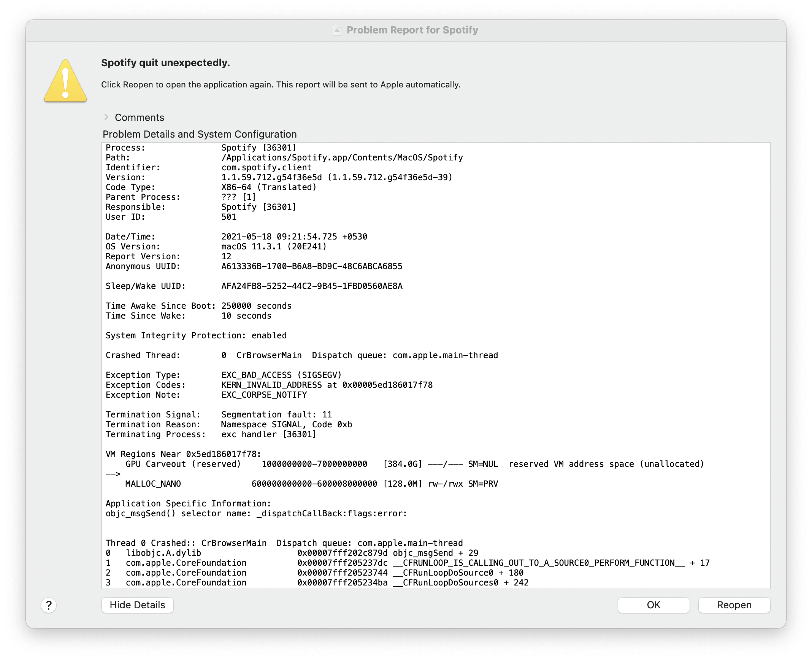Select the User ID 501 value
The image size is (812, 660).
229,217
